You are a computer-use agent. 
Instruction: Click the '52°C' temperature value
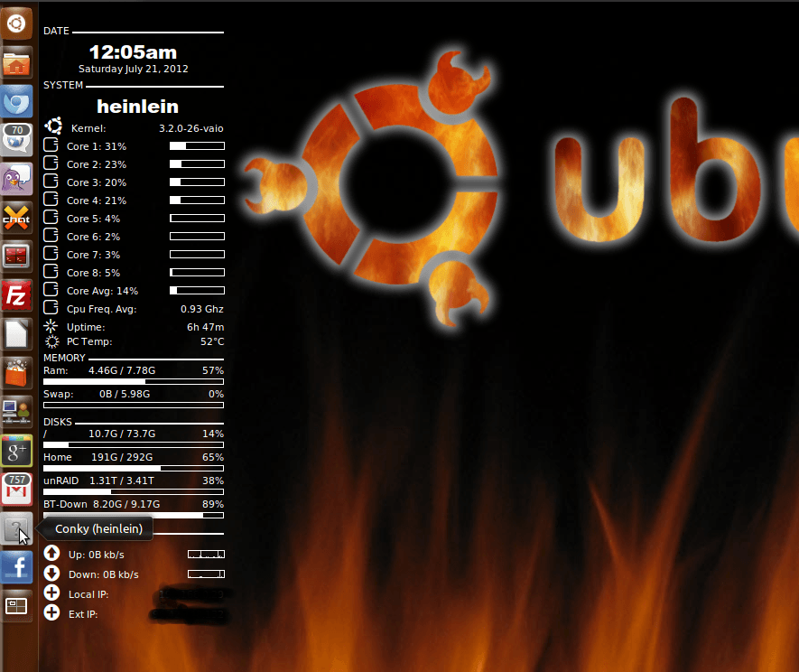(212, 341)
